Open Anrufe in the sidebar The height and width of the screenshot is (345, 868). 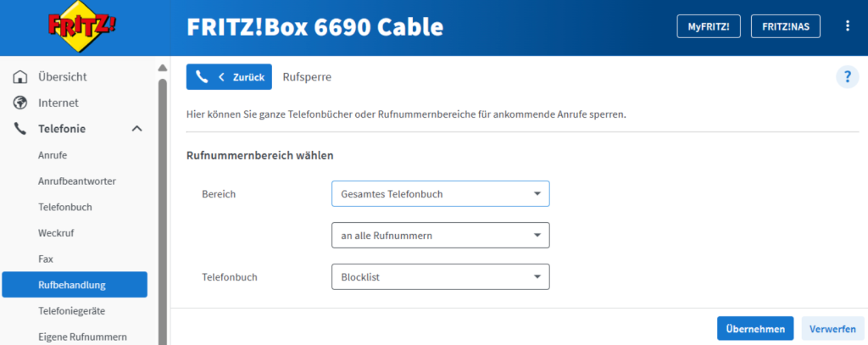coord(53,155)
